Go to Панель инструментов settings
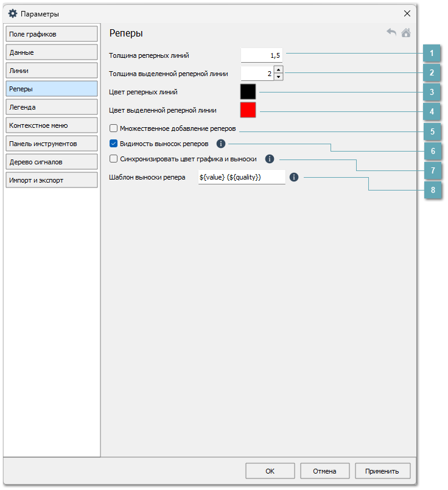 pos(52,144)
